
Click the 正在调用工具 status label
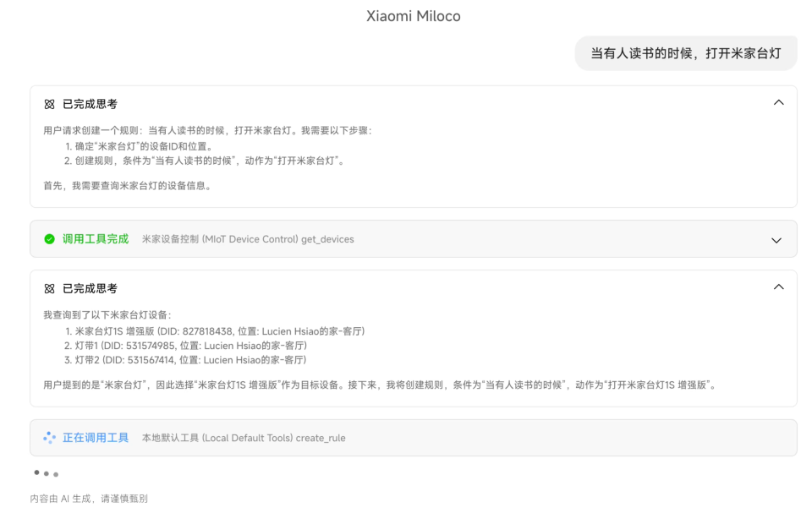click(96, 438)
